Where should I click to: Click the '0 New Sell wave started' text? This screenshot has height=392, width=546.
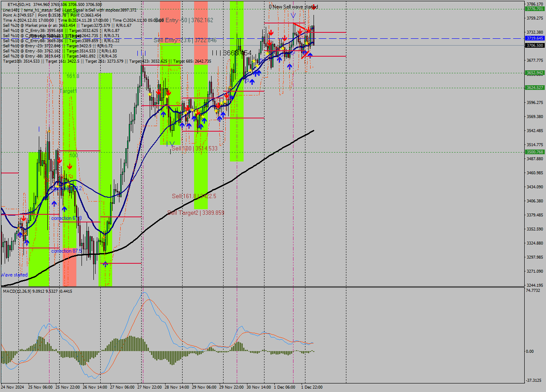click(x=293, y=7)
